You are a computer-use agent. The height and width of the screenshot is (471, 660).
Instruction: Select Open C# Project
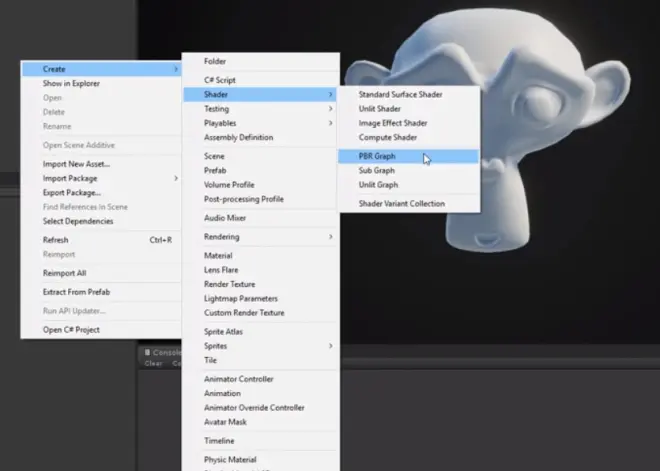pos(101,330)
